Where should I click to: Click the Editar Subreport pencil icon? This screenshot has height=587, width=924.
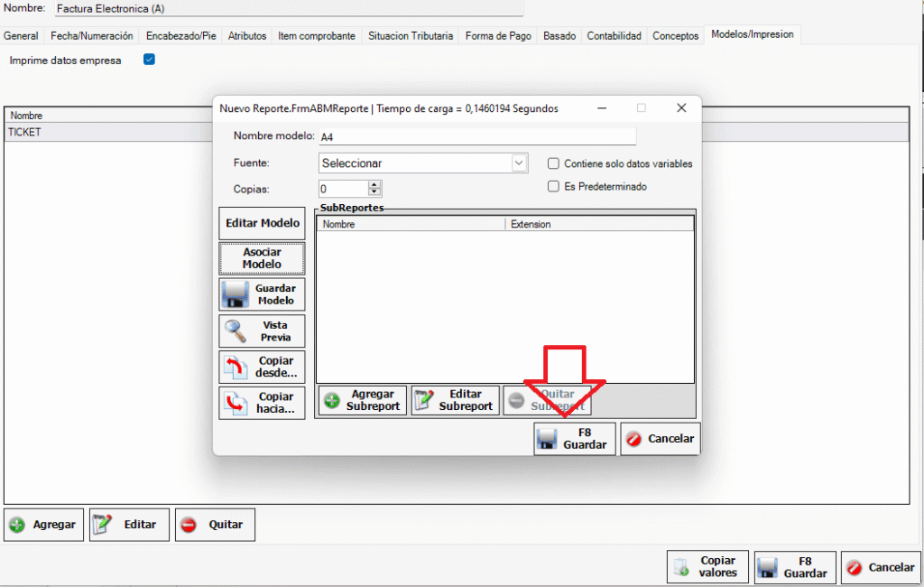coord(425,400)
